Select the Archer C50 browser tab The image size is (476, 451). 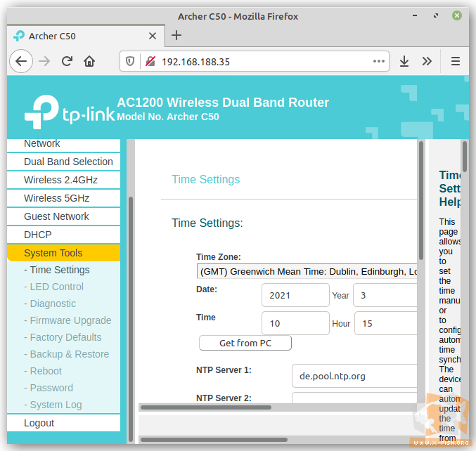[x=86, y=36]
